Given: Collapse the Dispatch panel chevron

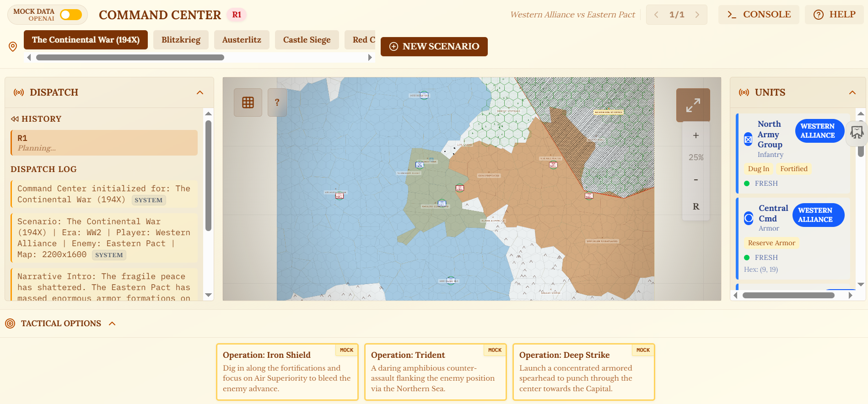Looking at the screenshot, I should (200, 92).
